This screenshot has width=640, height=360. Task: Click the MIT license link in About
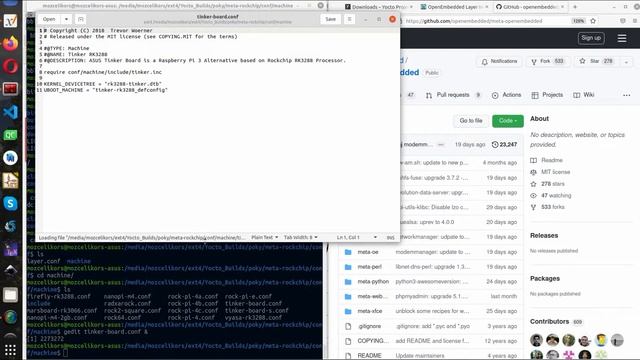(556, 172)
